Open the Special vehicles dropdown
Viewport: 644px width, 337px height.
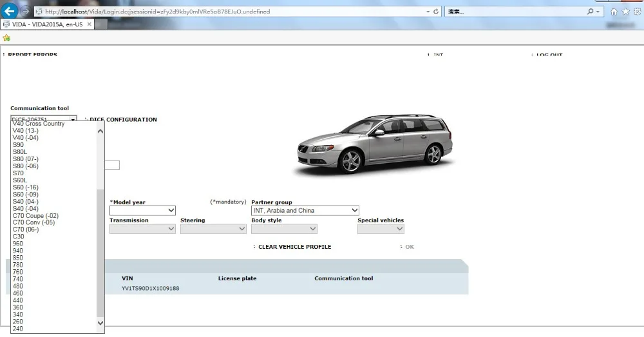[381, 229]
